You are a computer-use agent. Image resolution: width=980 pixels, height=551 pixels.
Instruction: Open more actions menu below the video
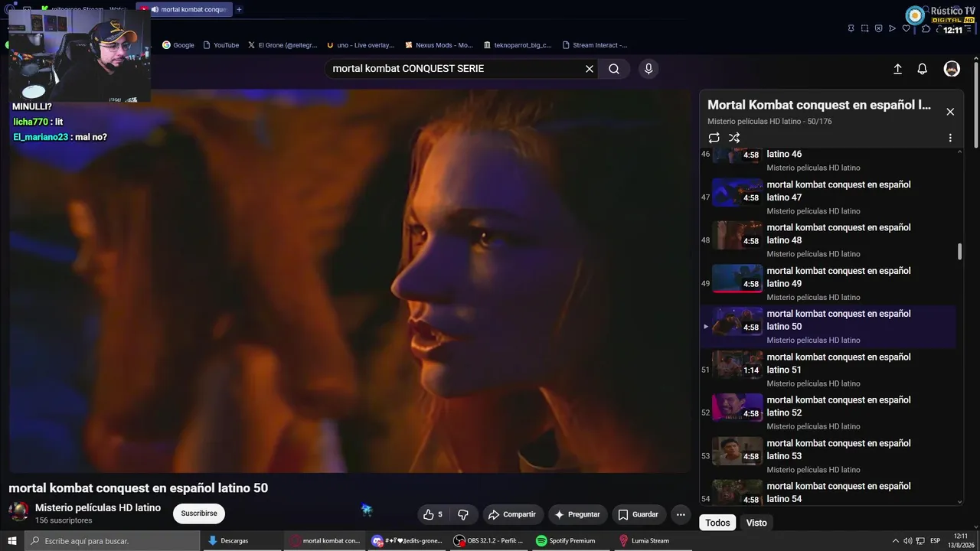(x=681, y=514)
